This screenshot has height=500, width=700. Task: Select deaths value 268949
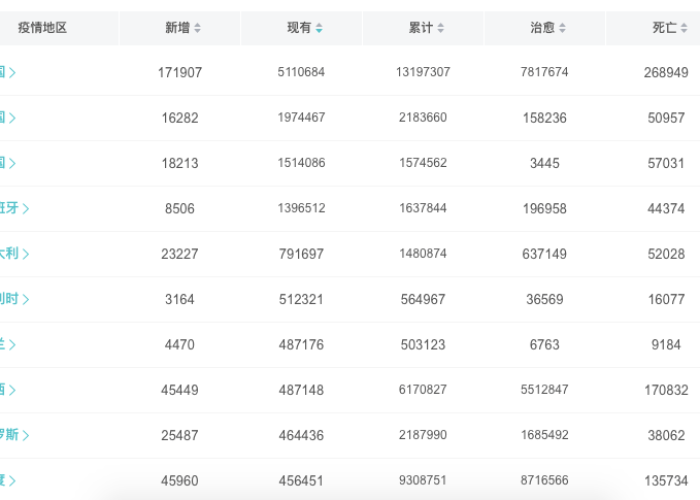pyautogui.click(x=666, y=72)
